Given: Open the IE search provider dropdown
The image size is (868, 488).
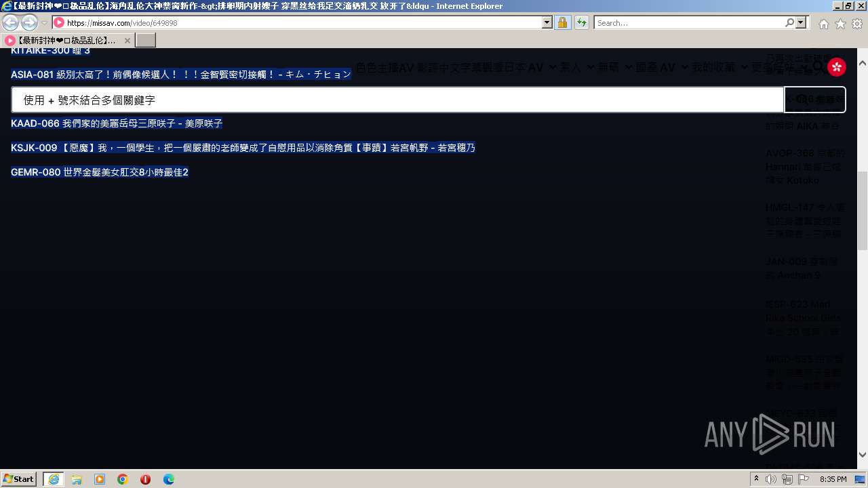Looking at the screenshot, I should 802,22.
